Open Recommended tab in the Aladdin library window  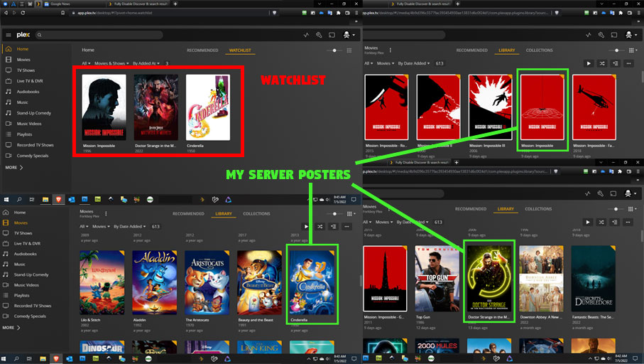coord(188,213)
